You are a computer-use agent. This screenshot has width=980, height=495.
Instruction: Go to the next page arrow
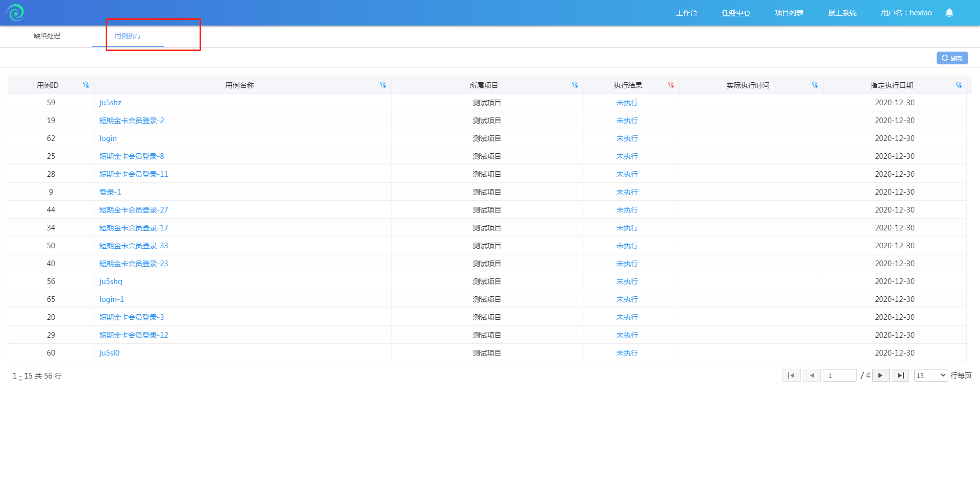880,375
